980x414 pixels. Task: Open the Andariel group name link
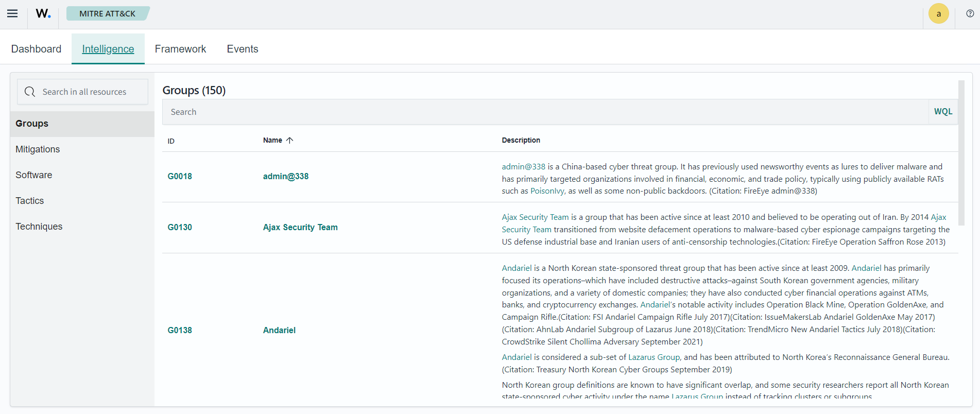(279, 330)
